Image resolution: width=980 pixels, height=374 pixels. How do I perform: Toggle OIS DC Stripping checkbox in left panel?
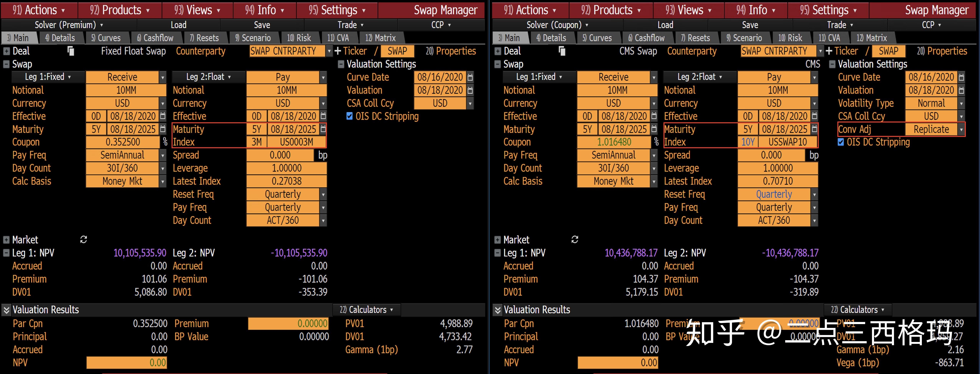(x=350, y=116)
